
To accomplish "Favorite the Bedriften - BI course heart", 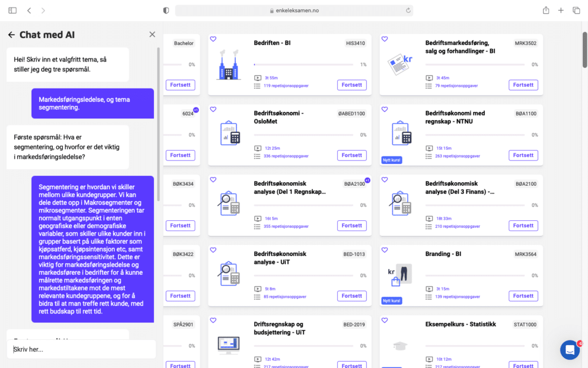I will (213, 39).
